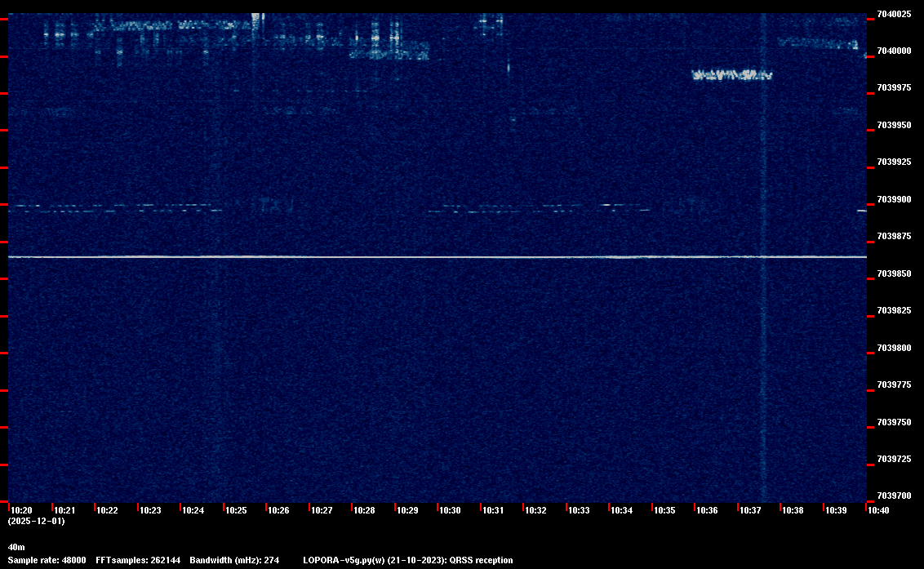Select the 7039900 frequency label
Image resolution: width=924 pixels, height=569 pixels.
click(x=894, y=200)
